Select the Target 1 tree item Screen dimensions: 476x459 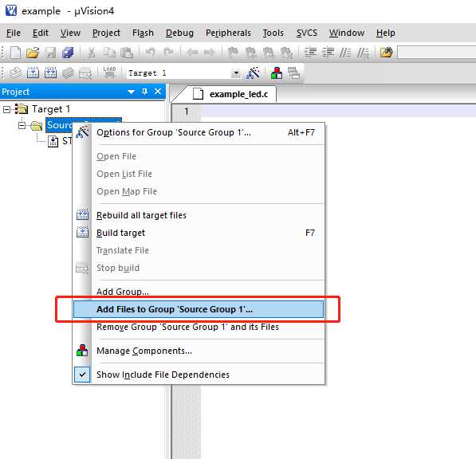[51, 109]
